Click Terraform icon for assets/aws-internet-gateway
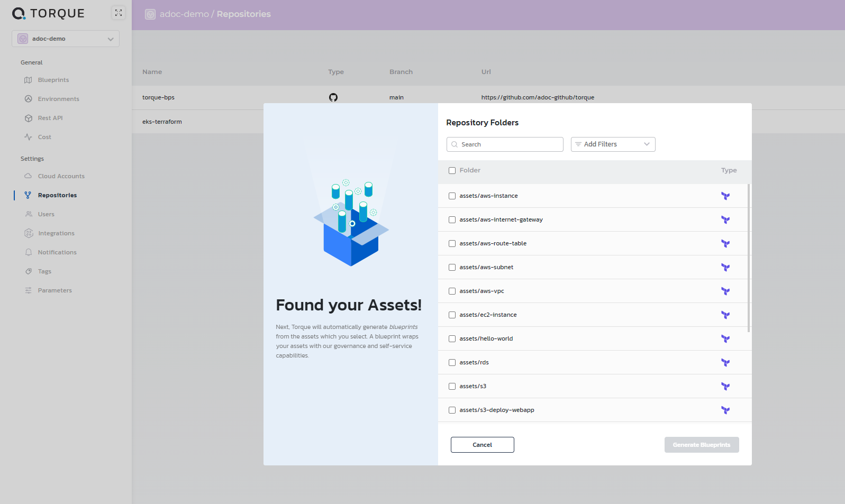845x504 pixels. coord(725,220)
